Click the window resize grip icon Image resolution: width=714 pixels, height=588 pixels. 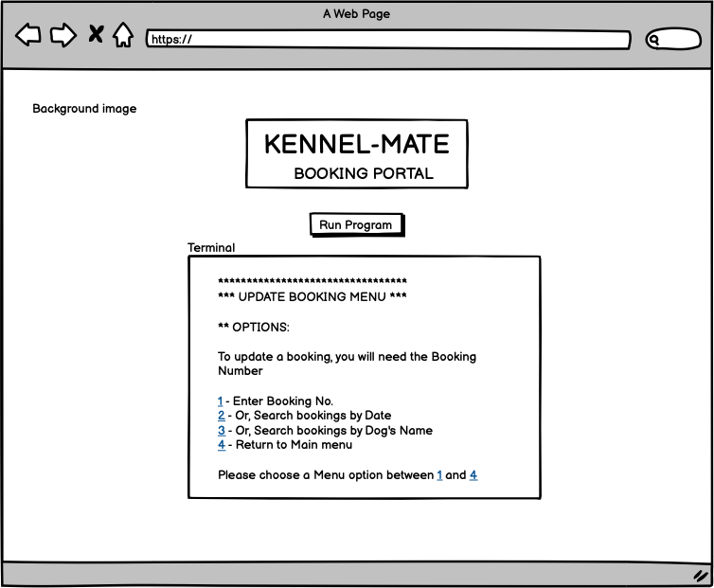tap(701, 576)
